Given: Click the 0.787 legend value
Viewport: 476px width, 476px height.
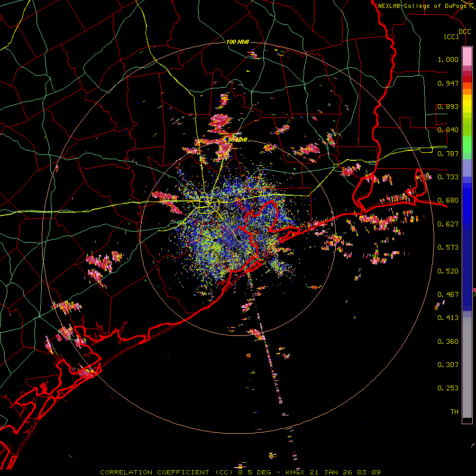Looking at the screenshot, I should point(448,153).
